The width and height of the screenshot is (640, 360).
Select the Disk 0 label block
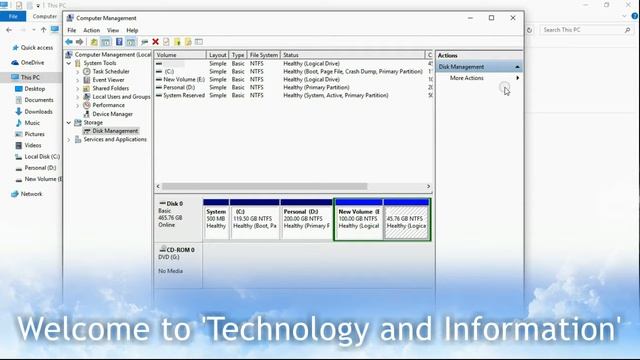click(178, 219)
